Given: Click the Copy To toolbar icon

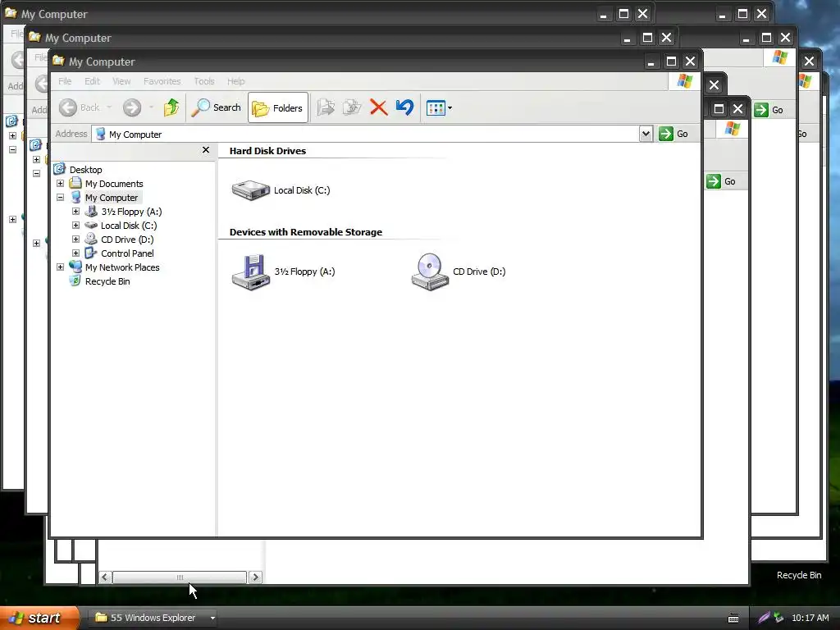Looking at the screenshot, I should pyautogui.click(x=352, y=107).
